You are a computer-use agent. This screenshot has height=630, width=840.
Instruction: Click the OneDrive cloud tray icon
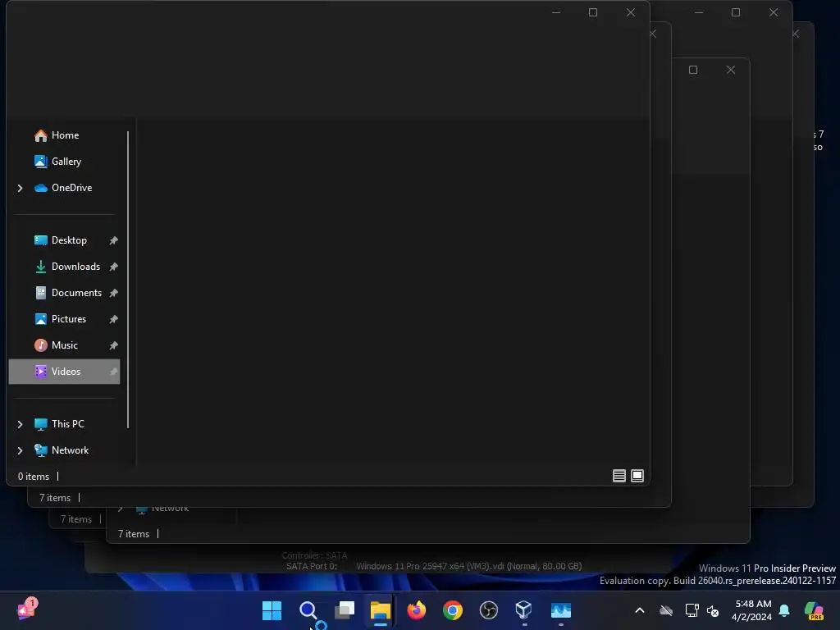[666, 610]
